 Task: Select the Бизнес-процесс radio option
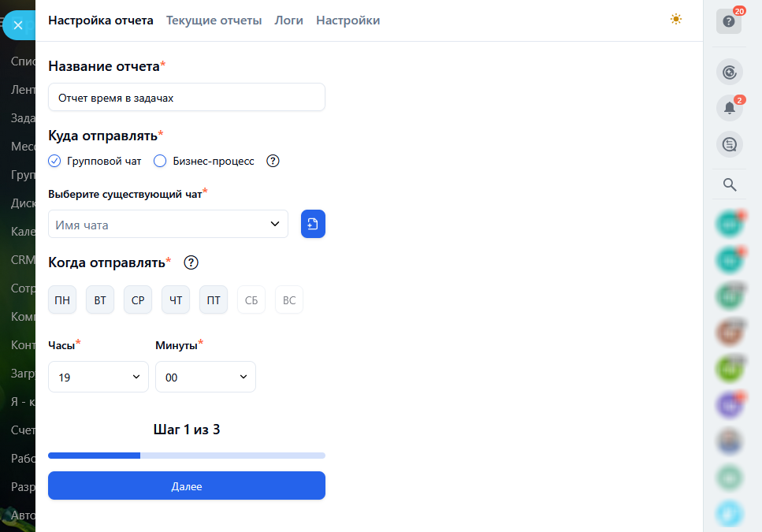[x=160, y=161]
